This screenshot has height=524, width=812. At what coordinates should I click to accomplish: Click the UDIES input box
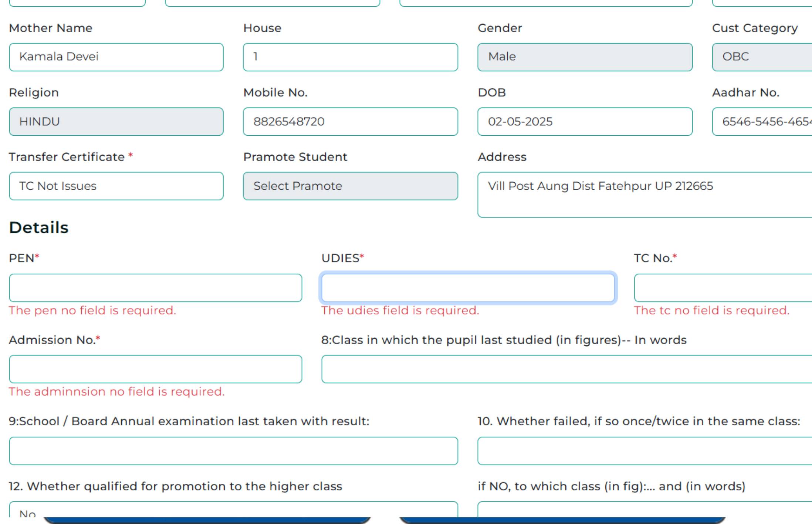point(468,288)
